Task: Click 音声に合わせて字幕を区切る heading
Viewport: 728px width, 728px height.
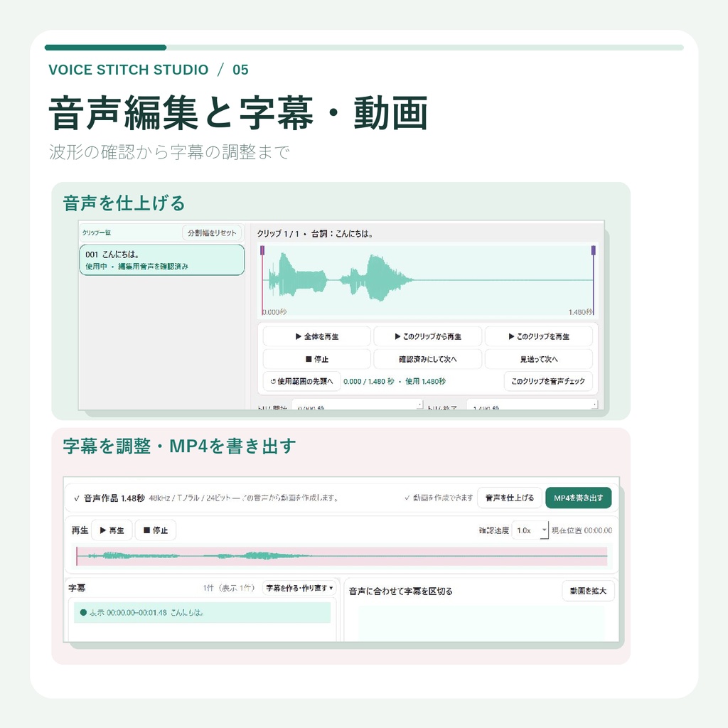Action: pyautogui.click(x=401, y=591)
